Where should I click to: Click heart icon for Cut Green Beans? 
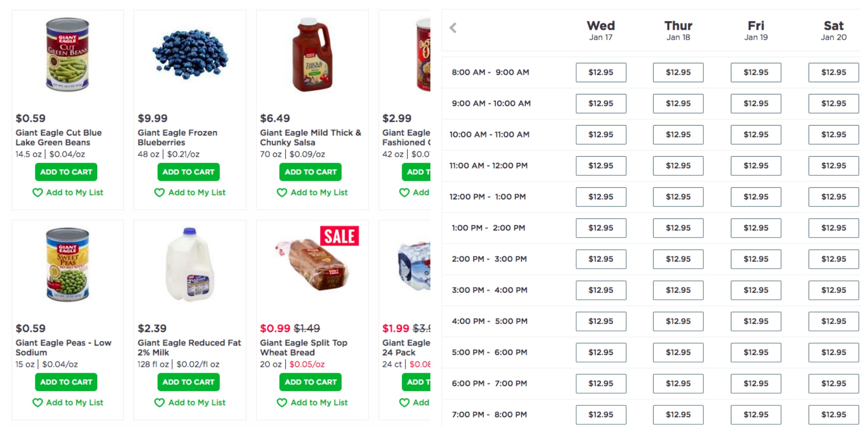(x=38, y=192)
